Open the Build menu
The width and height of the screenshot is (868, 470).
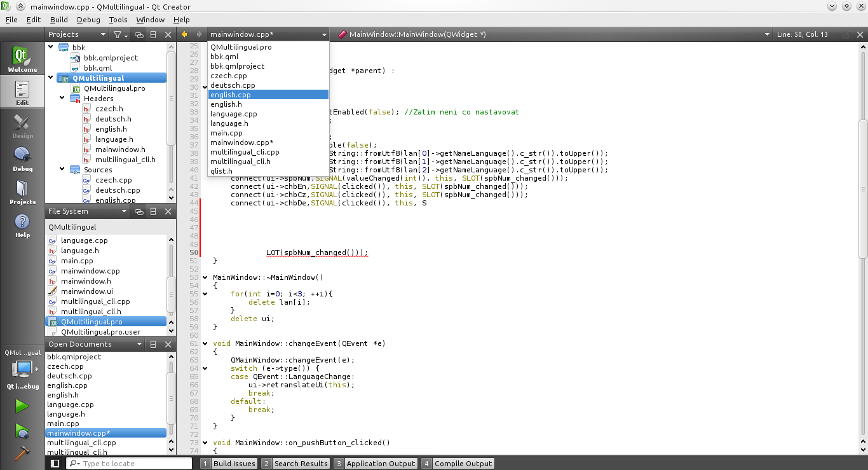point(59,20)
